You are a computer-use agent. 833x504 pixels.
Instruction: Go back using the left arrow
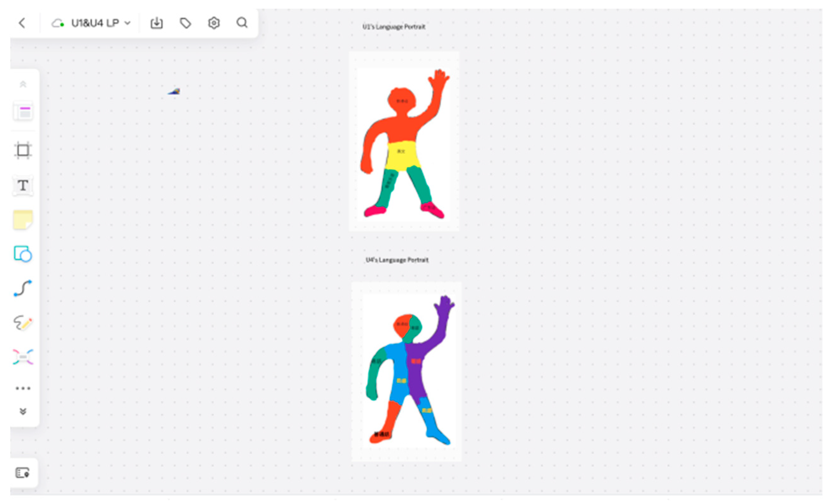click(x=22, y=23)
